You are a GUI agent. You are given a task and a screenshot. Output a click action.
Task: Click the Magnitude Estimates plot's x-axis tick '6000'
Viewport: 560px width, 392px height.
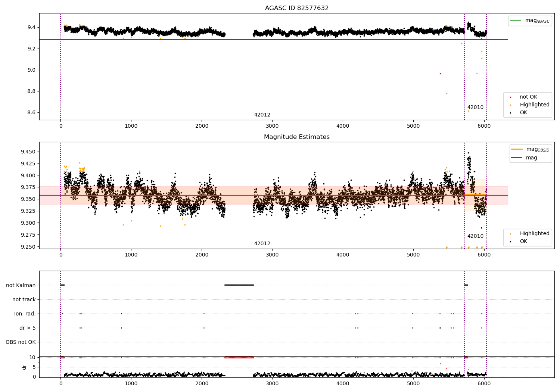click(x=484, y=255)
